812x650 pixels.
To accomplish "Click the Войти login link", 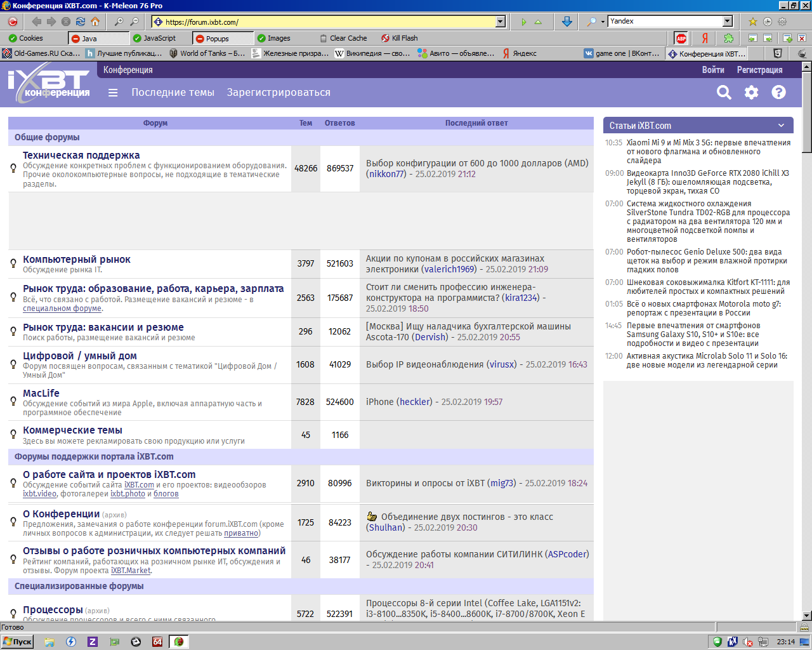I will coord(713,70).
